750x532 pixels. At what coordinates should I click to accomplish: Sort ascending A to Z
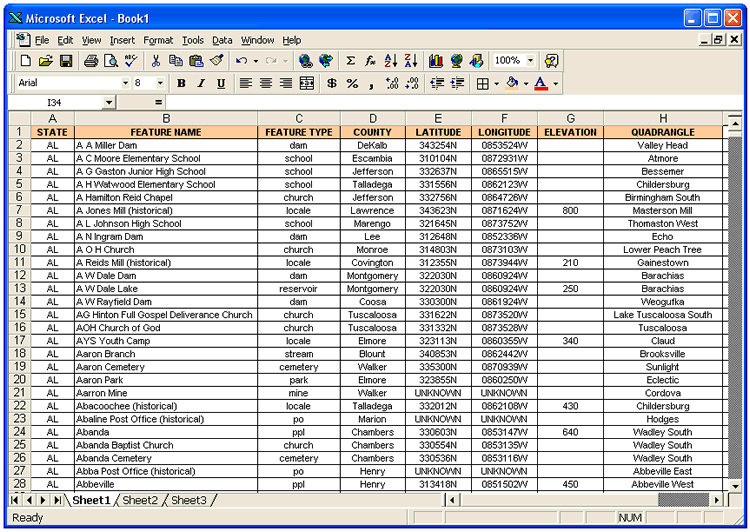point(391,61)
